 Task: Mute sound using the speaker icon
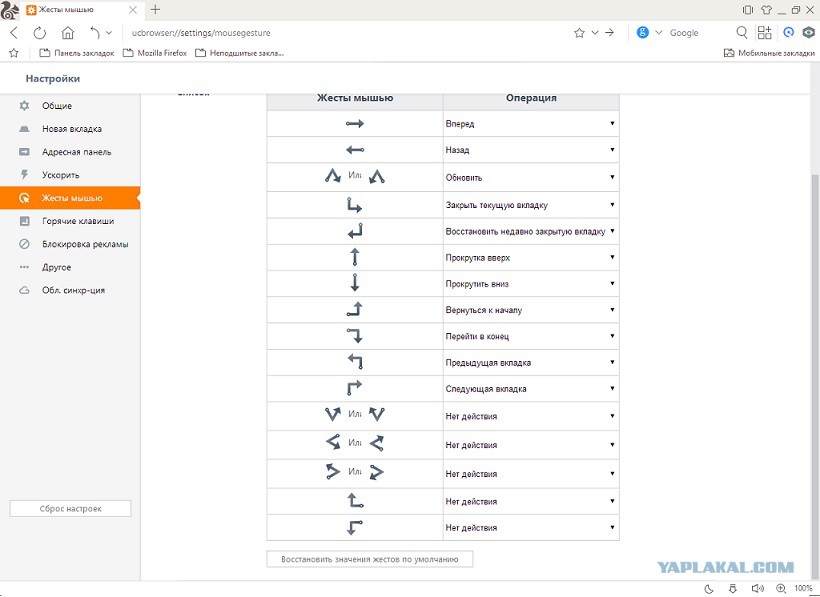pyautogui.click(x=757, y=588)
